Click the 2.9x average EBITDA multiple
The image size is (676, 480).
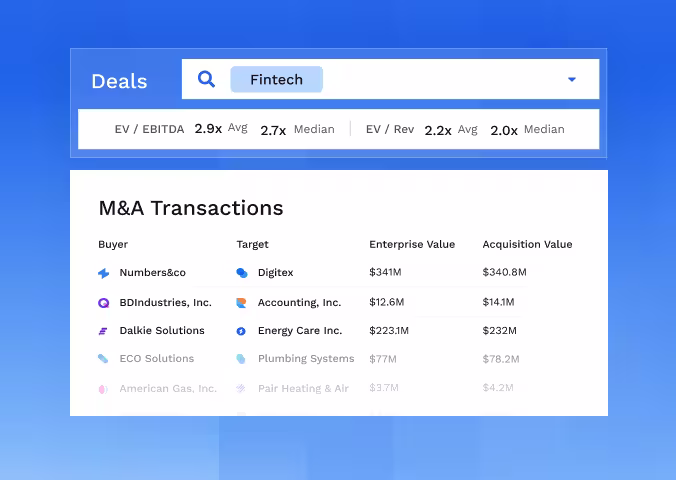click(x=208, y=129)
